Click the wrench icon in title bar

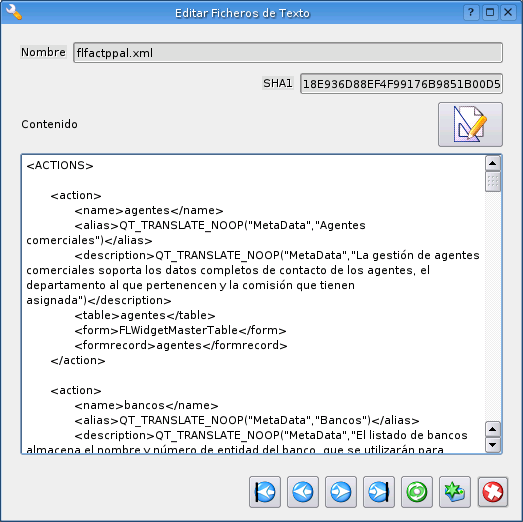coord(14,12)
